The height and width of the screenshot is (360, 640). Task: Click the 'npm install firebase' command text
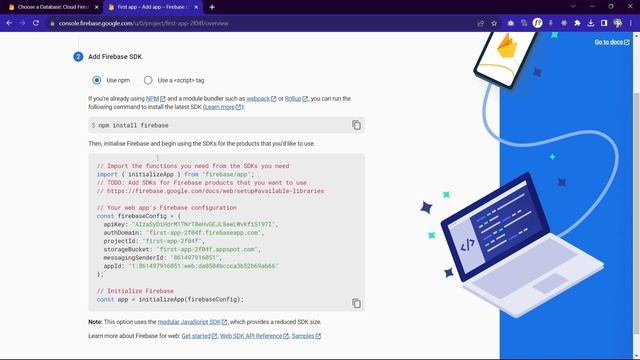[x=133, y=125]
